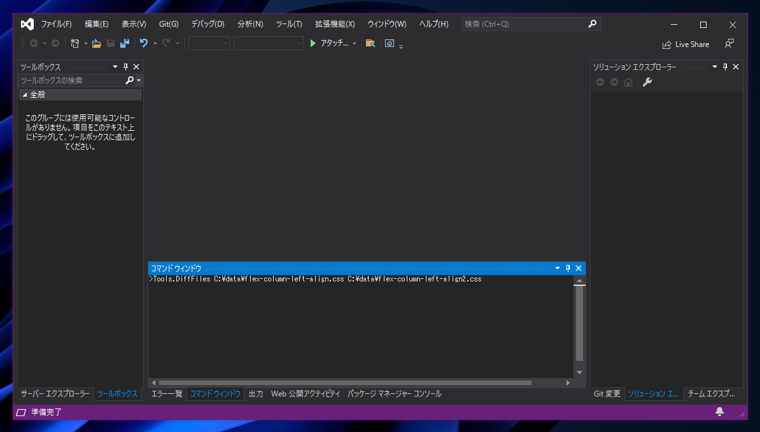Click the New Project toolbar icon

(x=75, y=44)
